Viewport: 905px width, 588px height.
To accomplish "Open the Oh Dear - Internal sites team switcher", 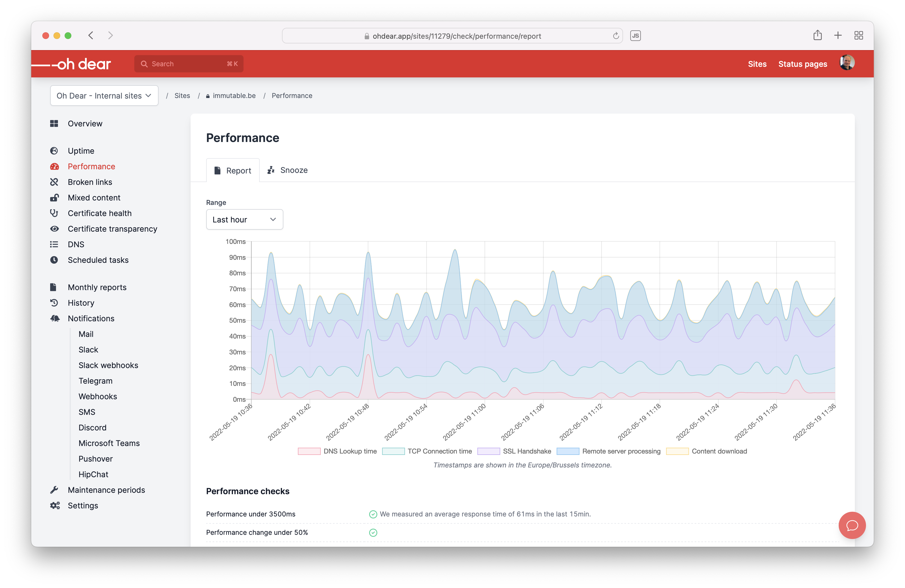I will coord(104,96).
